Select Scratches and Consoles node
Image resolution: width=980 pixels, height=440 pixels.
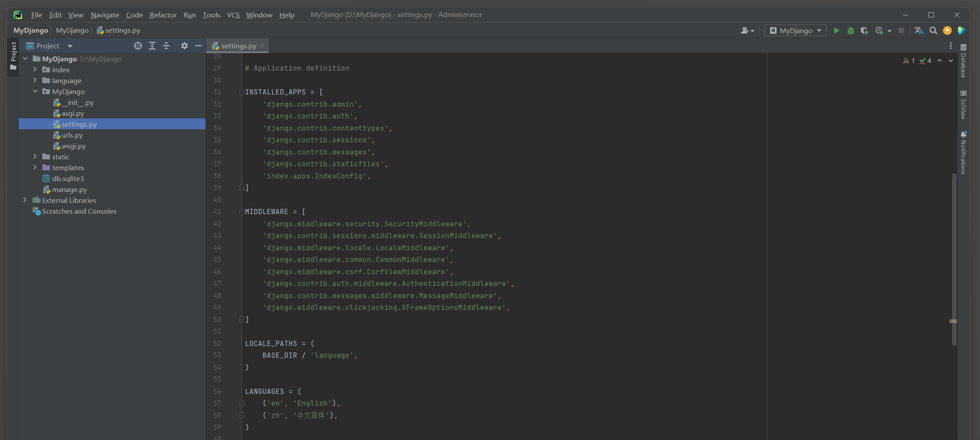[79, 211]
